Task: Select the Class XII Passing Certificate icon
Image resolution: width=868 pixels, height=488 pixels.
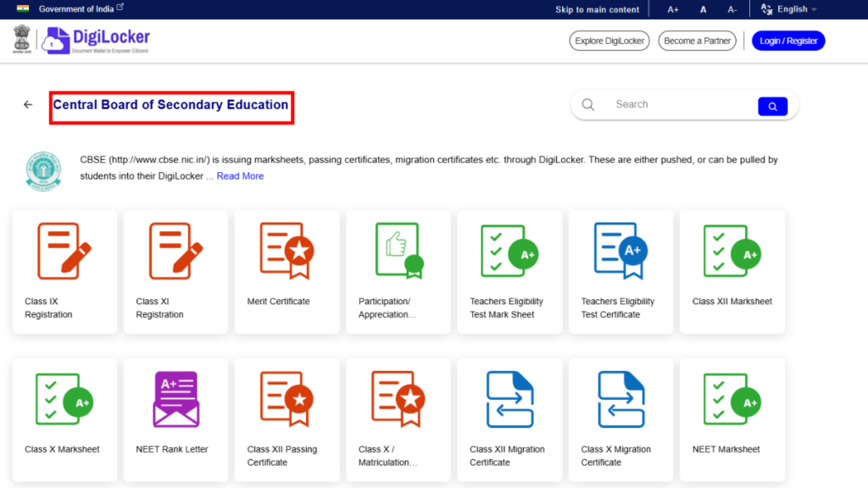Action: point(287,399)
